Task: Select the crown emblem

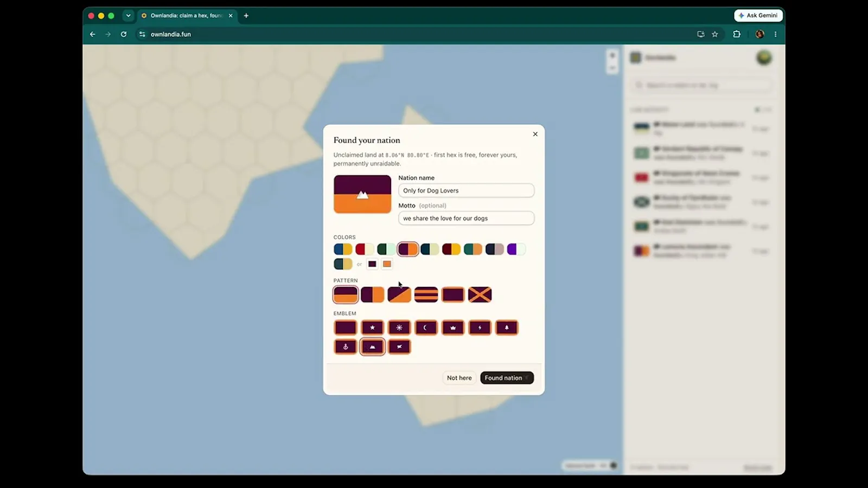Action: point(453,328)
